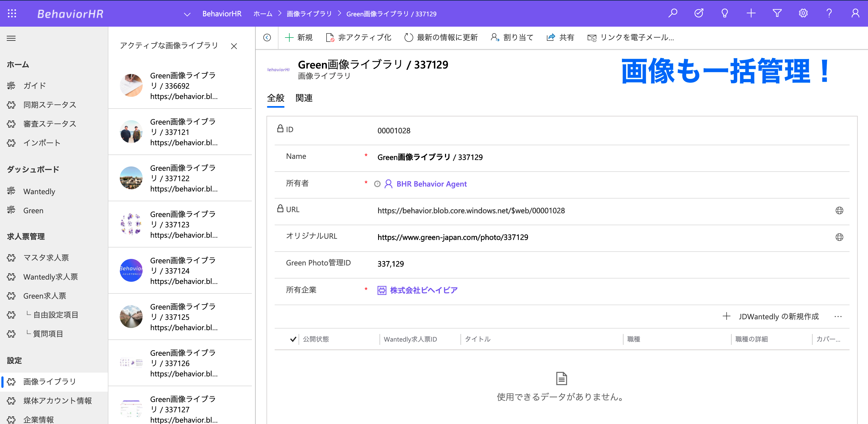
Task: Open list record Green画像ライブラリ / 337123
Action: pyautogui.click(x=180, y=224)
